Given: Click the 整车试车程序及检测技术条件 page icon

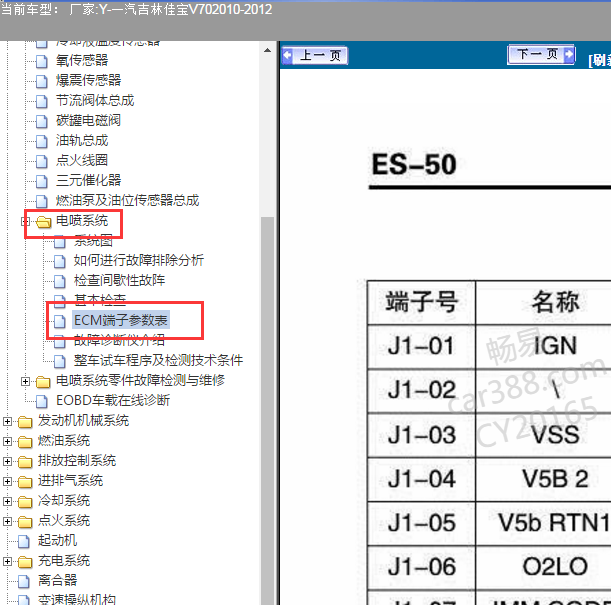Looking at the screenshot, I should tap(60, 361).
